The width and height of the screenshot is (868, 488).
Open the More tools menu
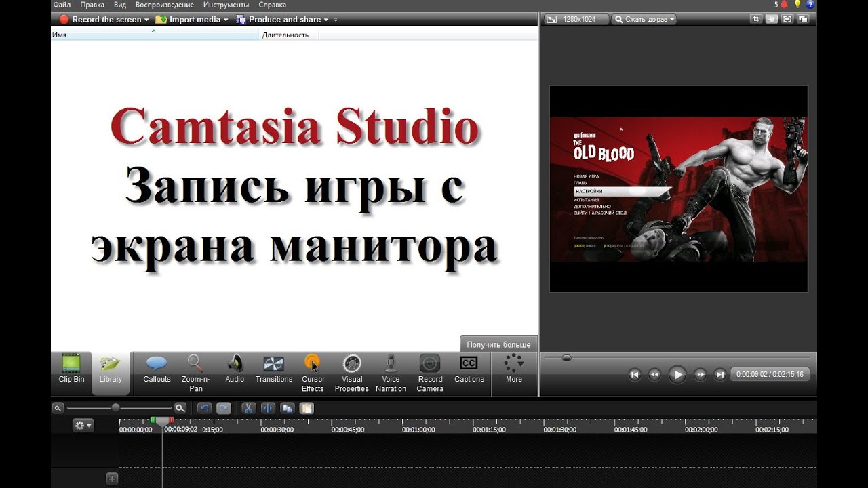514,370
